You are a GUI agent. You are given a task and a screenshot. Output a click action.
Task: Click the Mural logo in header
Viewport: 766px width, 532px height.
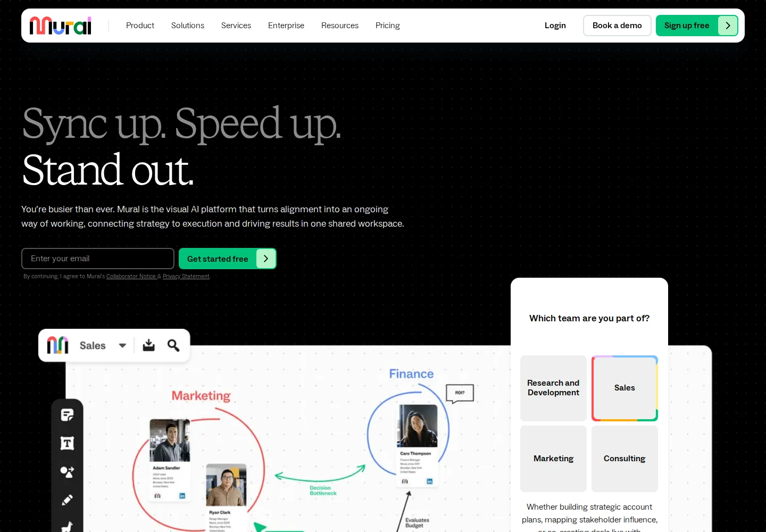click(x=60, y=26)
